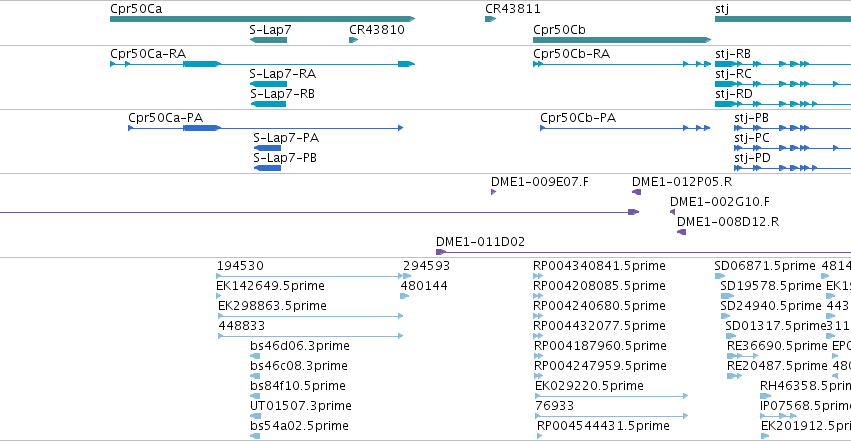The height and width of the screenshot is (441, 851).
Task: Click the DME1-012P05.R marker
Action: point(637,192)
